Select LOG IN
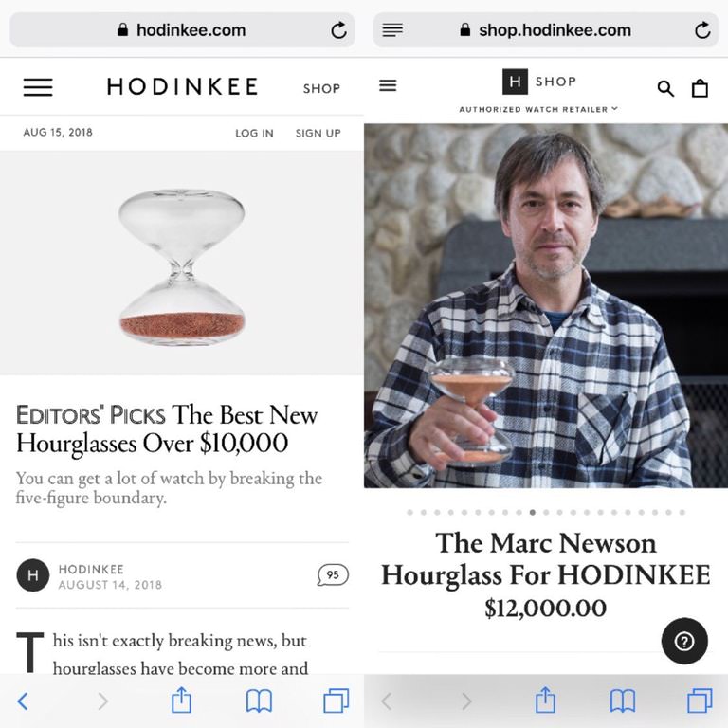This screenshot has width=728, height=728. pos(254,134)
